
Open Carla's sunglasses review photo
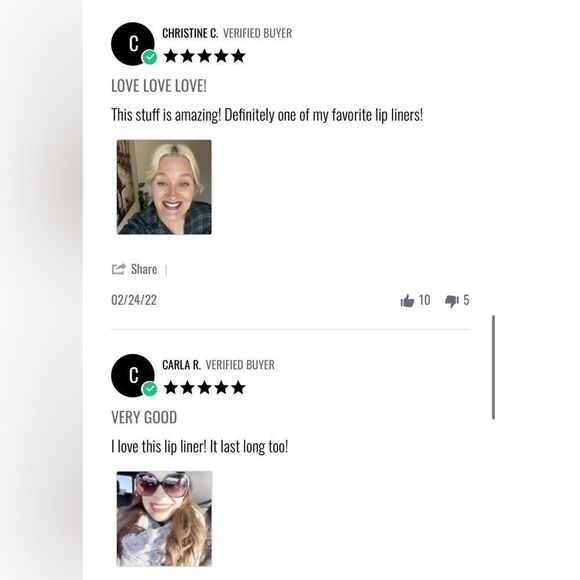[164, 519]
